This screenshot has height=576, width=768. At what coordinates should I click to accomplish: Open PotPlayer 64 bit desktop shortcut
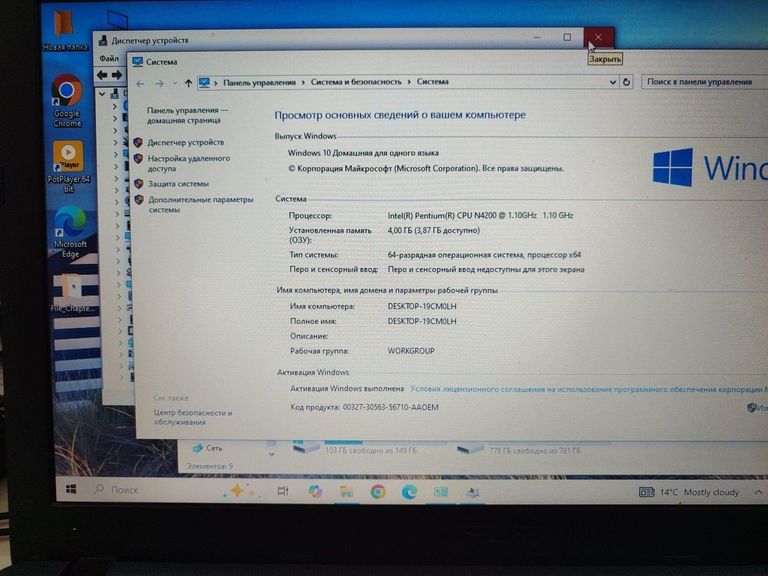pos(68,167)
